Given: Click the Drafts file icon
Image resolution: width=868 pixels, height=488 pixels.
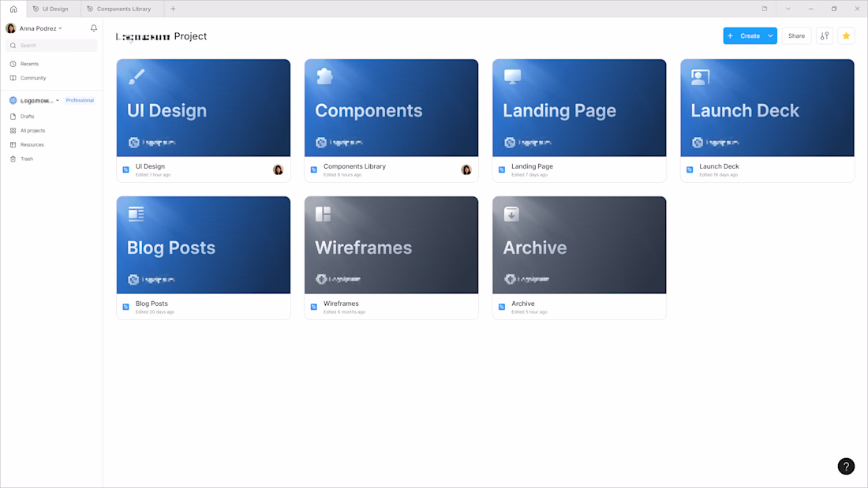Looking at the screenshot, I should [x=13, y=117].
